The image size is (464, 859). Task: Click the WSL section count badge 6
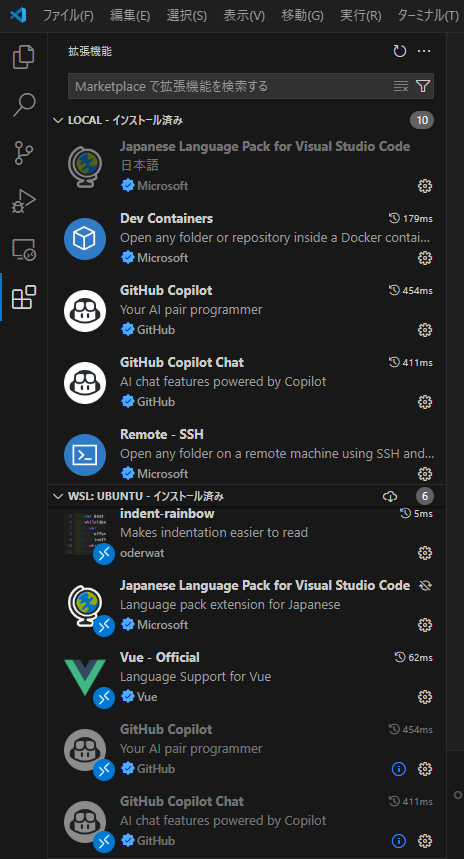tap(425, 496)
